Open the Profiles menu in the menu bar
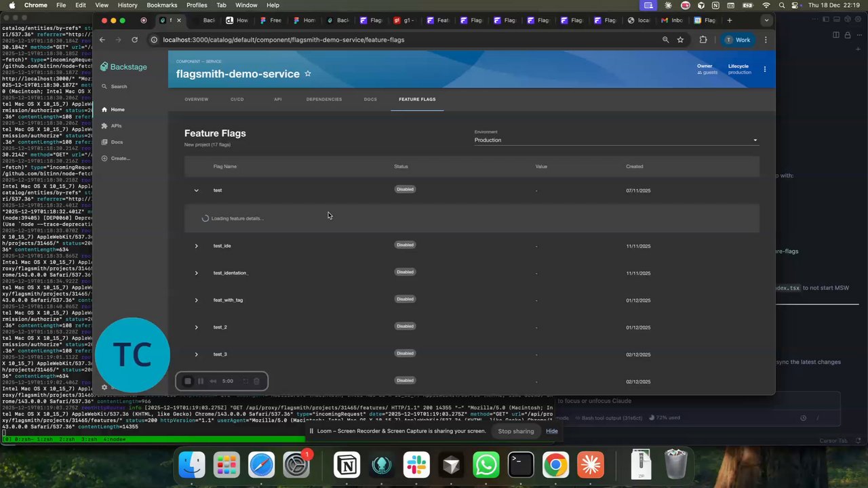 pyautogui.click(x=197, y=5)
